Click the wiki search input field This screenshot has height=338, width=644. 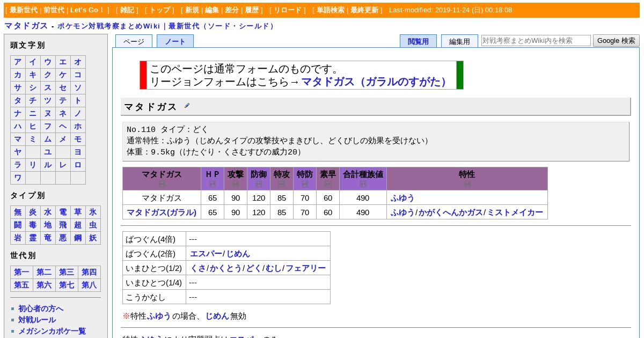tap(536, 41)
